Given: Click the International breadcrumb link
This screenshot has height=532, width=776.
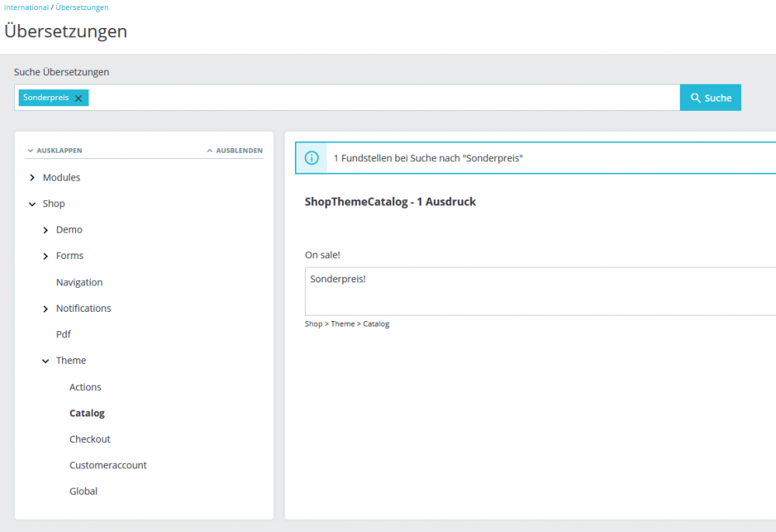Looking at the screenshot, I should pos(26,7).
